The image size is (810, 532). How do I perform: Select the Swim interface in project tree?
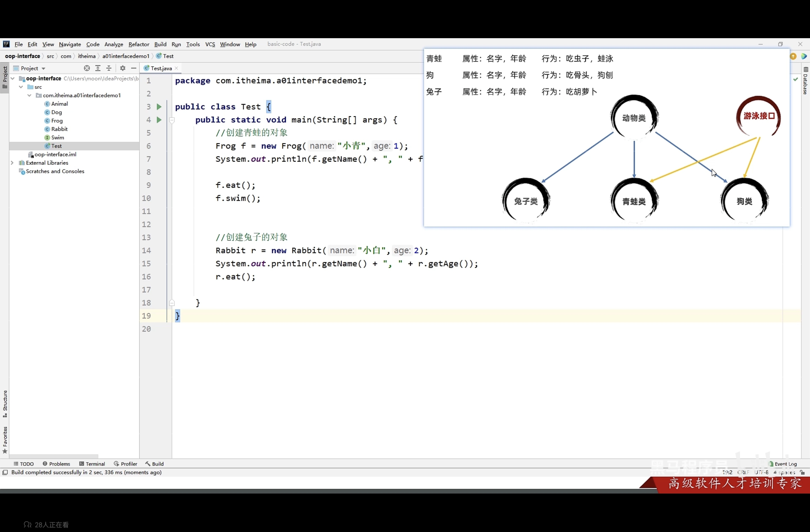(x=58, y=137)
